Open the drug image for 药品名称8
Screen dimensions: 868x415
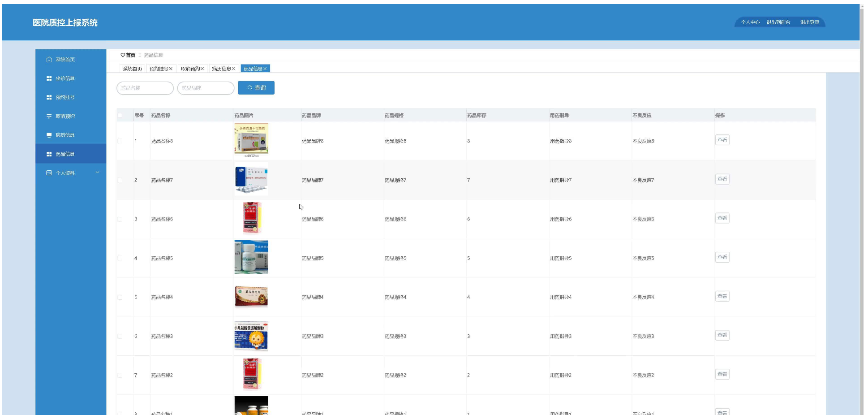coord(251,140)
